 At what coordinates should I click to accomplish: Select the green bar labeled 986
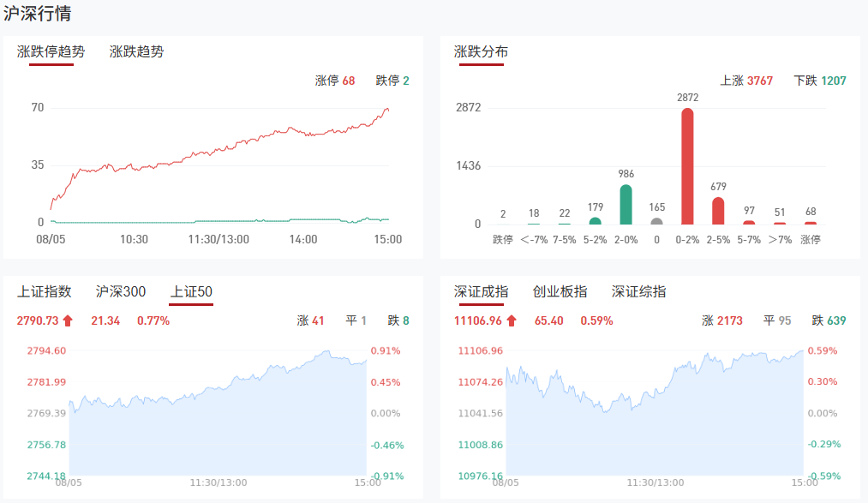(626, 206)
